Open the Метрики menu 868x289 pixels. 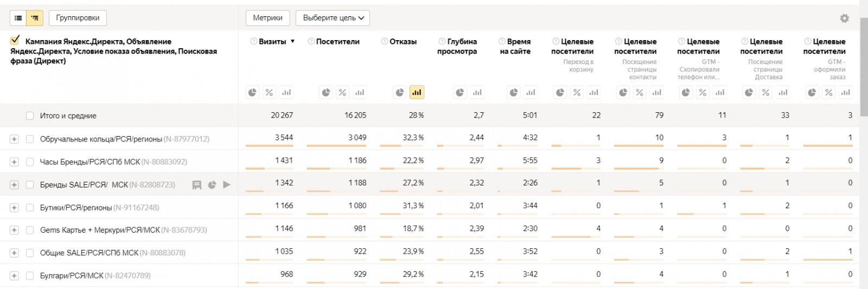[x=267, y=18]
